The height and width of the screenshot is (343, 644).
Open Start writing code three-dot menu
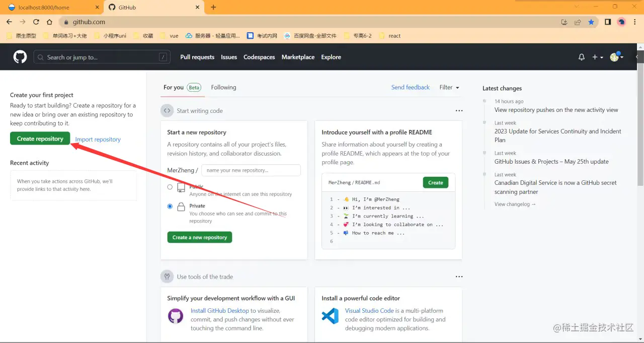459,111
